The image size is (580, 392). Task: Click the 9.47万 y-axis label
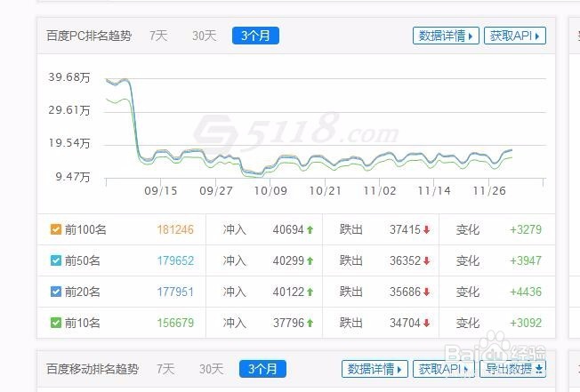73,177
